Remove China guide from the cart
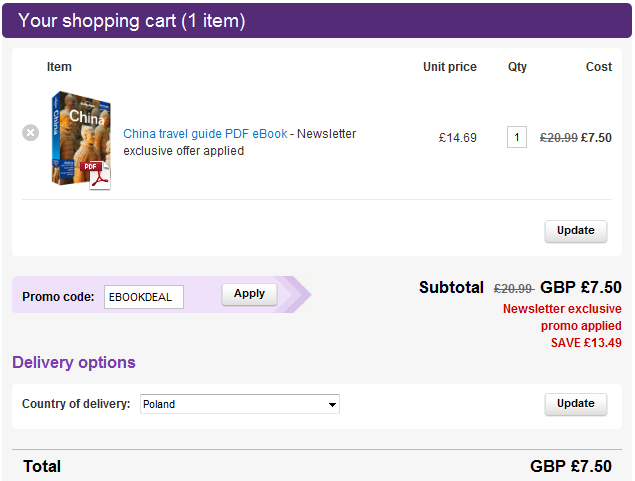 [x=31, y=132]
